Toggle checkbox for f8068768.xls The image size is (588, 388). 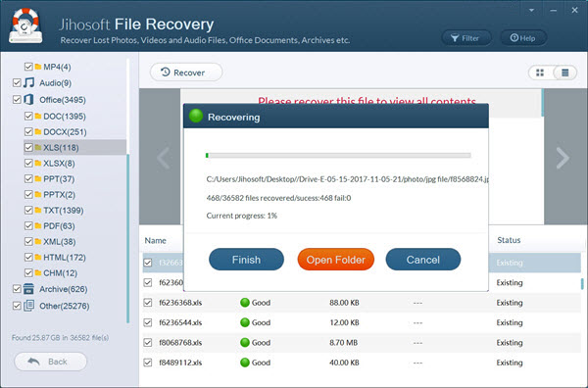(x=148, y=342)
